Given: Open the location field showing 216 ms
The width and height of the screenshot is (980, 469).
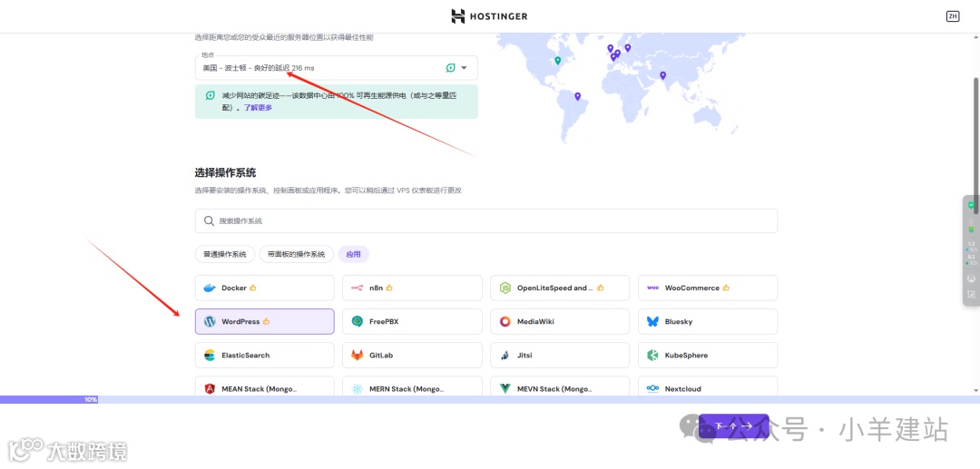Looking at the screenshot, I should pos(337,67).
